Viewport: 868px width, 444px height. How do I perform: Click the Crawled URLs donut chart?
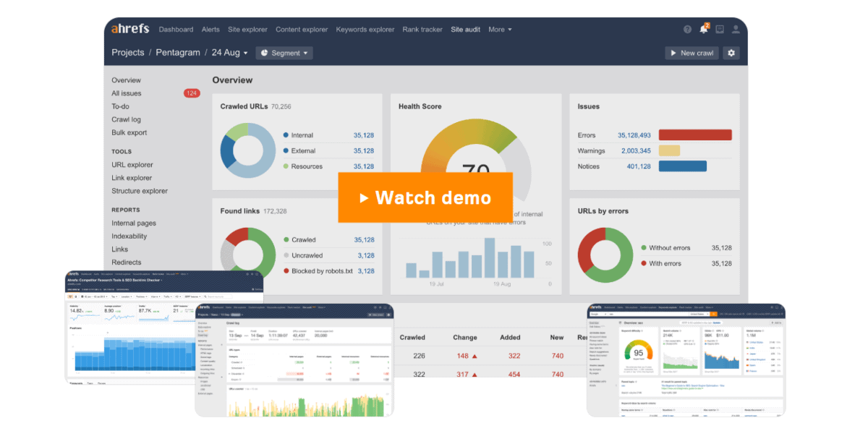(248, 150)
